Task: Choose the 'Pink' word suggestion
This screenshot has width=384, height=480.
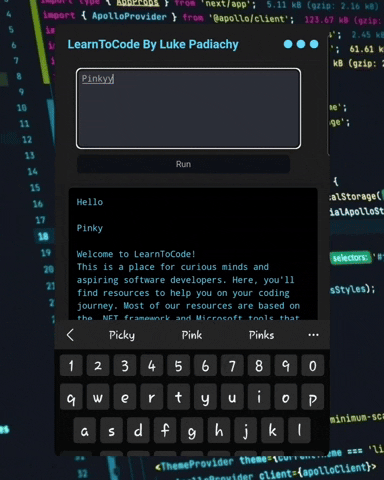Action: coord(192,335)
